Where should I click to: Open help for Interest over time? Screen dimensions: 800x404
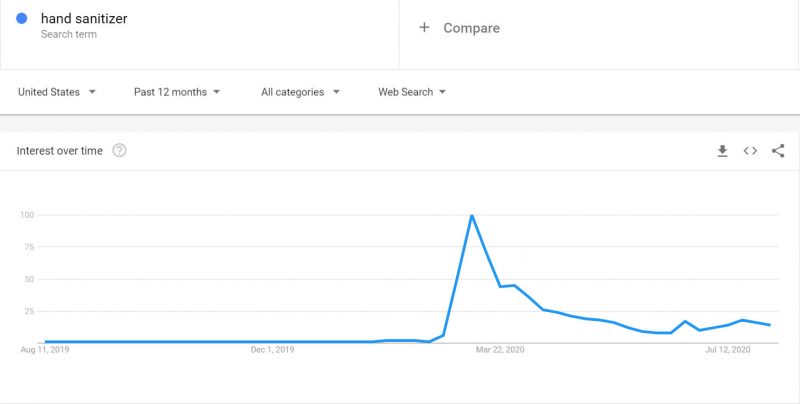click(119, 150)
